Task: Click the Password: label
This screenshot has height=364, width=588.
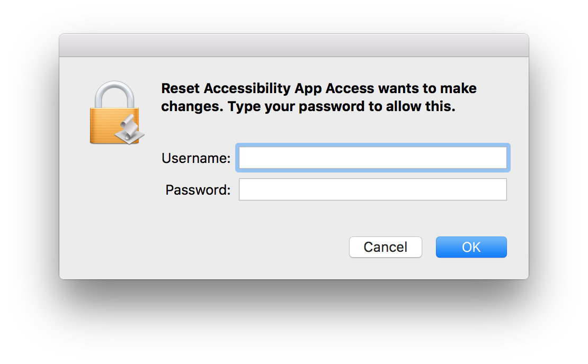Action: click(198, 190)
